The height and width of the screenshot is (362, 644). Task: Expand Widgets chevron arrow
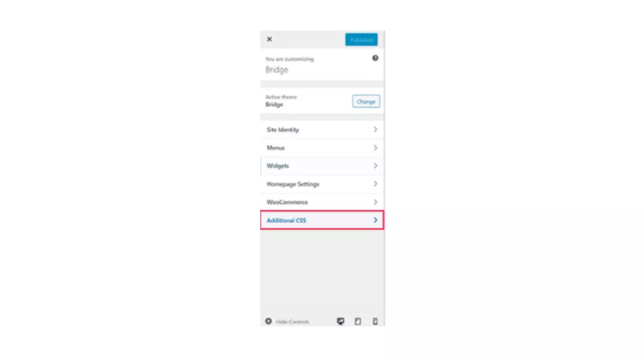click(376, 166)
